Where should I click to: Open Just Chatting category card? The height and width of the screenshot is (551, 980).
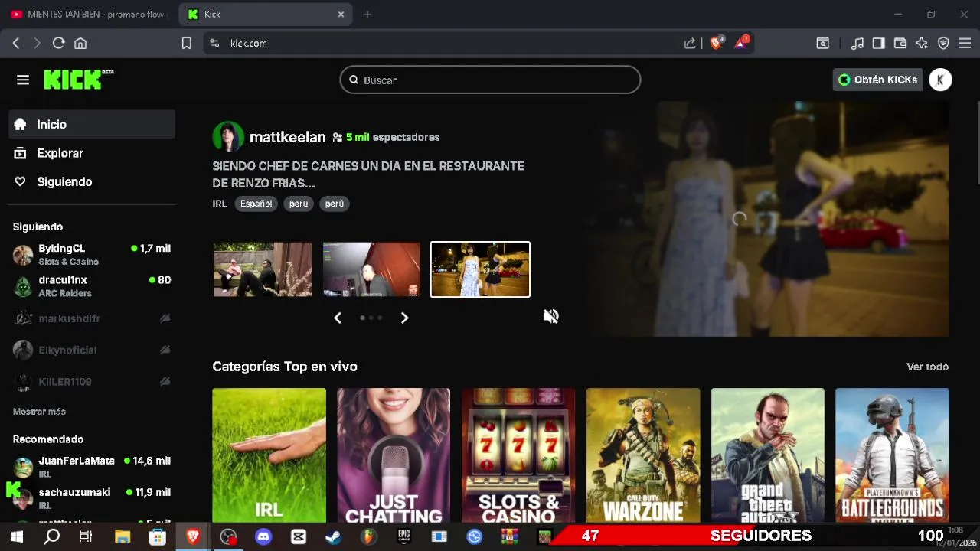[x=394, y=455]
